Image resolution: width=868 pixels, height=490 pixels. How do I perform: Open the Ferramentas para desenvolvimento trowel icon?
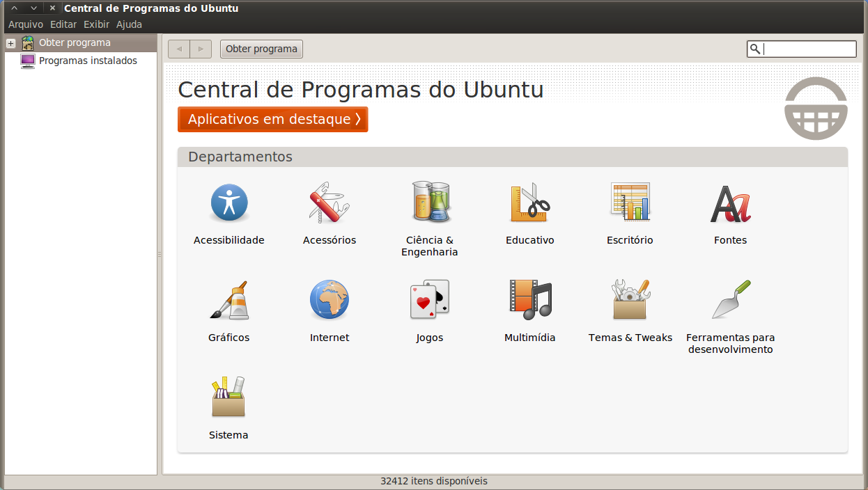pyautogui.click(x=731, y=300)
